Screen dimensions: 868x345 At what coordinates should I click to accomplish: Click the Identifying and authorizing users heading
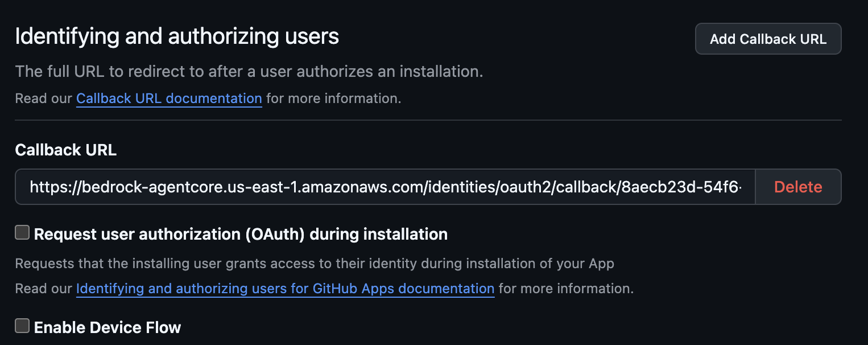coord(176,36)
